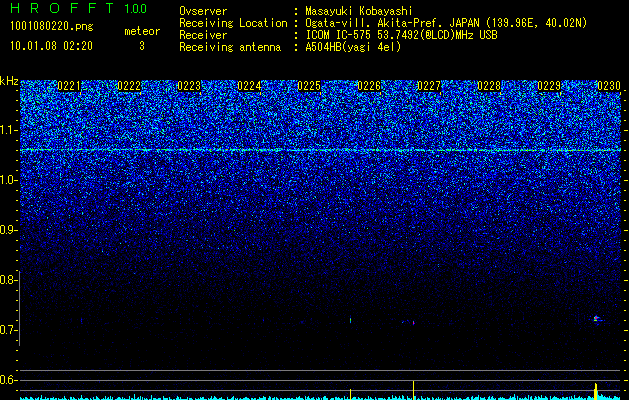Click the small echo just before 0226
Viewport: 629px width, 400px height.
pos(351,320)
